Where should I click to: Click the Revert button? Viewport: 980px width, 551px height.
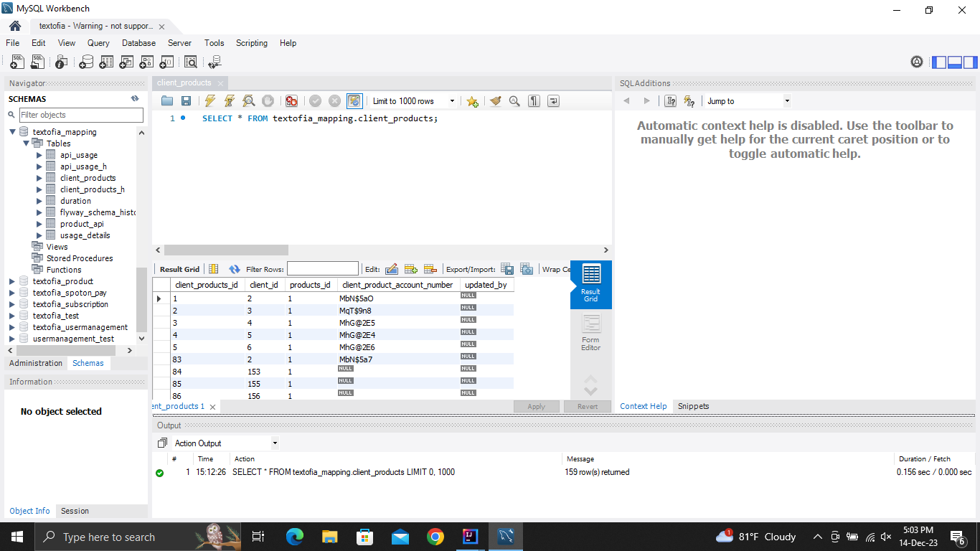588,406
